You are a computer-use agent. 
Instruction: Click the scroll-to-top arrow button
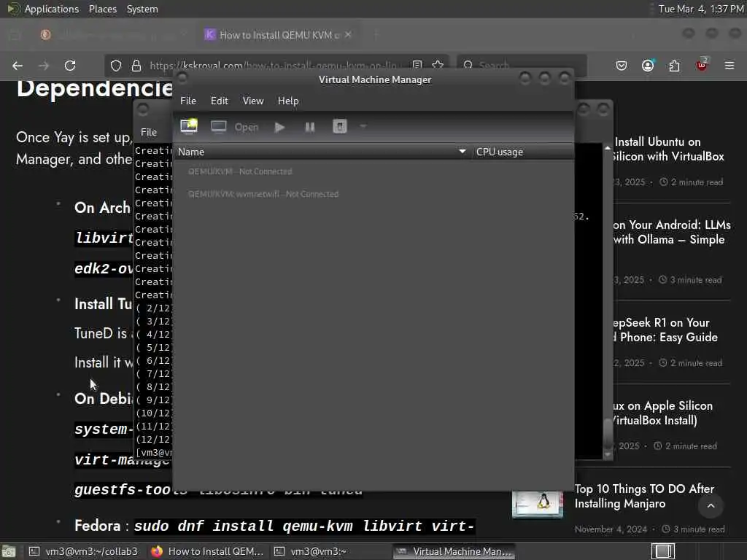coord(711,506)
